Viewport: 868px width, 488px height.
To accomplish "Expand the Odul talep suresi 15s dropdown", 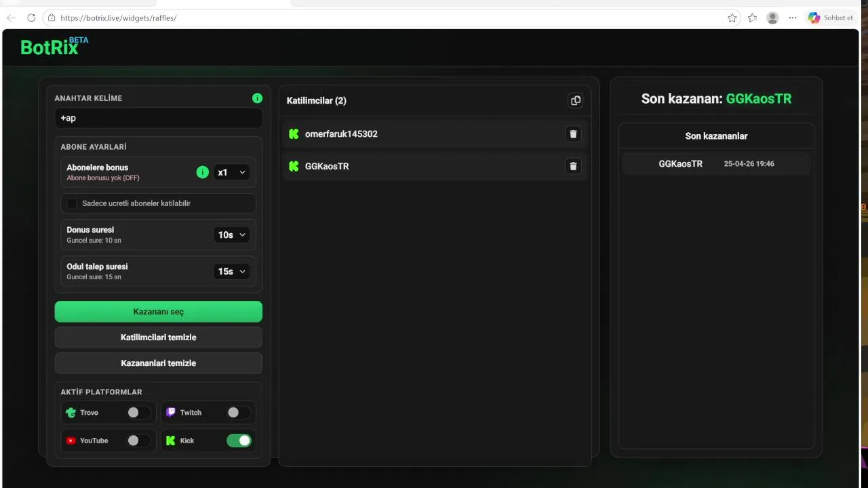I will coord(232,272).
